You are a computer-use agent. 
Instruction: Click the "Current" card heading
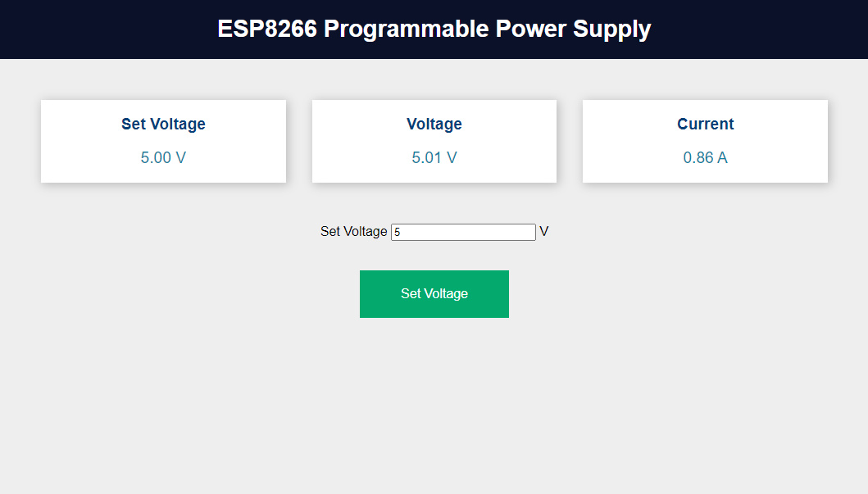705,125
